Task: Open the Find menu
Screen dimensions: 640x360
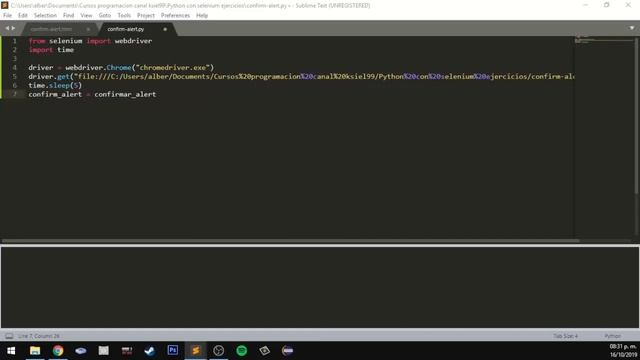Action: coord(68,16)
